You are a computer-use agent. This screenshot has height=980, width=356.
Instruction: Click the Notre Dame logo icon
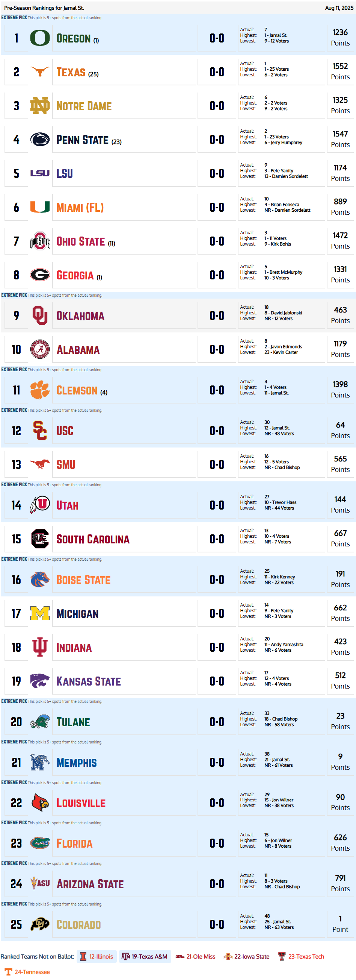pos(39,106)
